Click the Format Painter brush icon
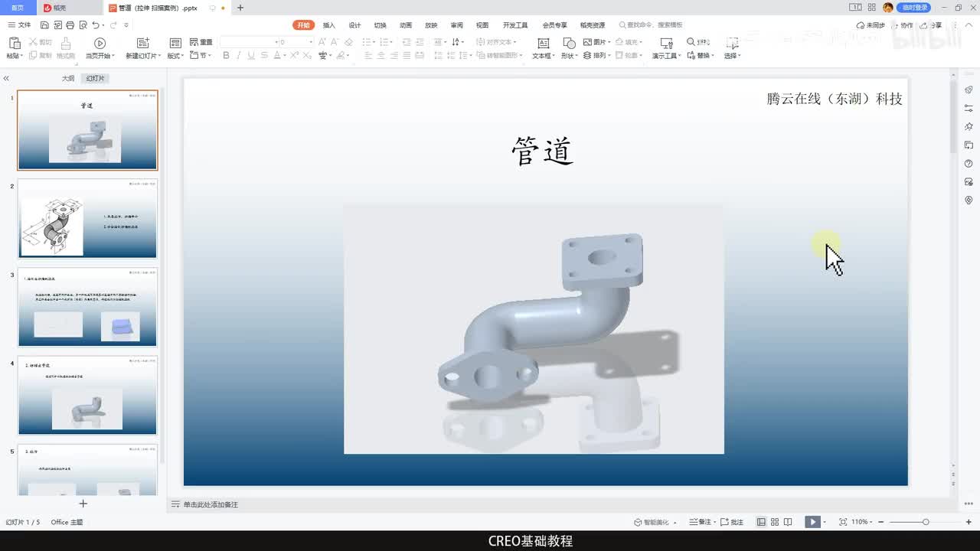The width and height of the screenshot is (980, 551). point(66,44)
